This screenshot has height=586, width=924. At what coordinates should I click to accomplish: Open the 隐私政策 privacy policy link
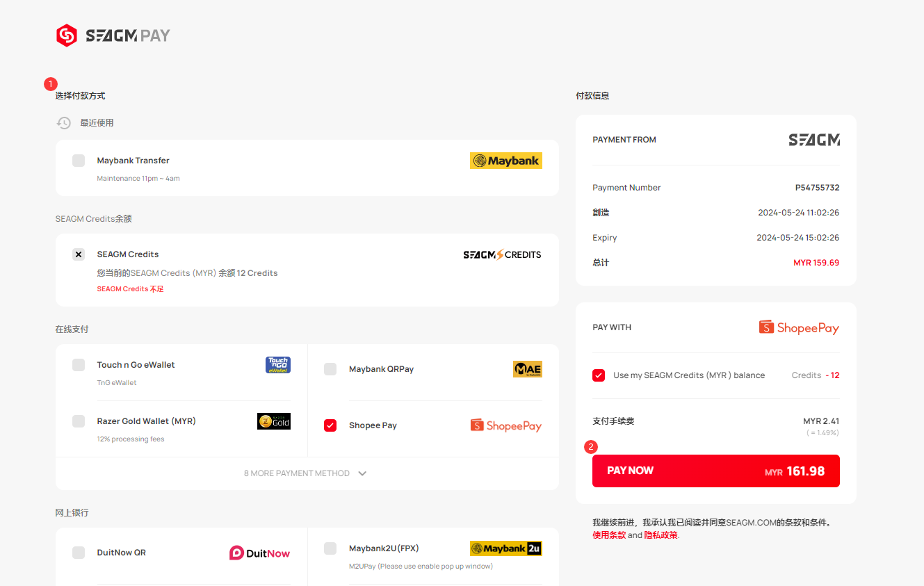coord(661,535)
